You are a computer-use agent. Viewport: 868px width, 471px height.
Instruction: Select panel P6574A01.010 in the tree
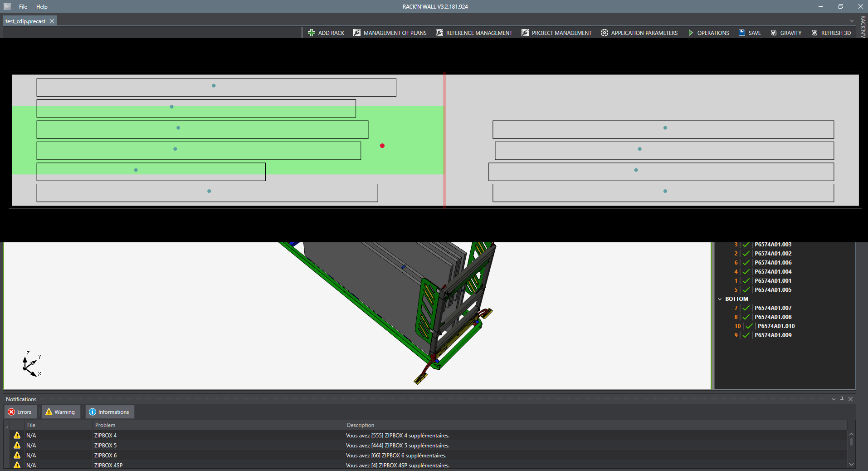tap(776, 326)
